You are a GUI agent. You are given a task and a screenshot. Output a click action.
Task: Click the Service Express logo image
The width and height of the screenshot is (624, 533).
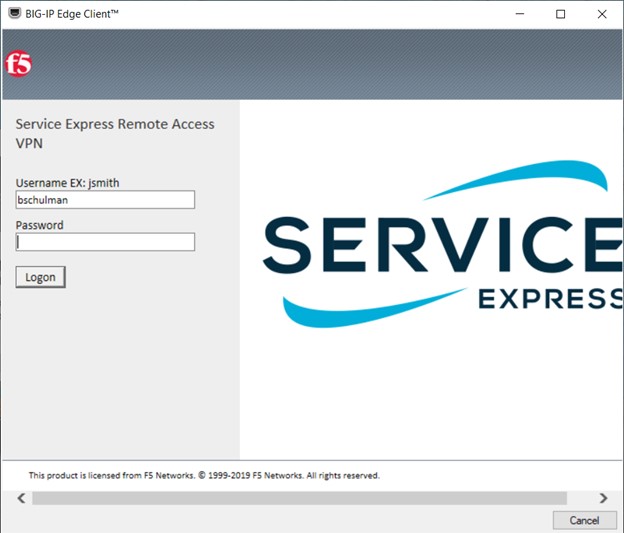point(443,244)
